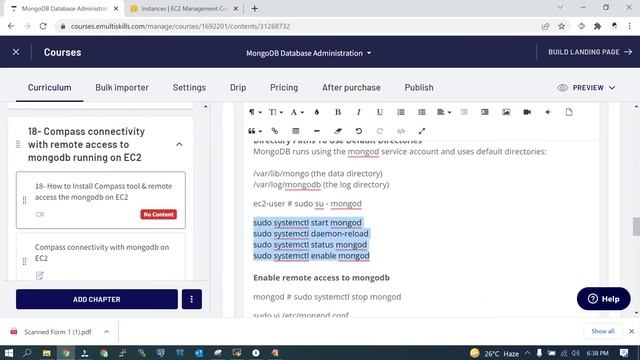
Task: Click the editor vertical scrollbar thumb
Action: coord(636,227)
